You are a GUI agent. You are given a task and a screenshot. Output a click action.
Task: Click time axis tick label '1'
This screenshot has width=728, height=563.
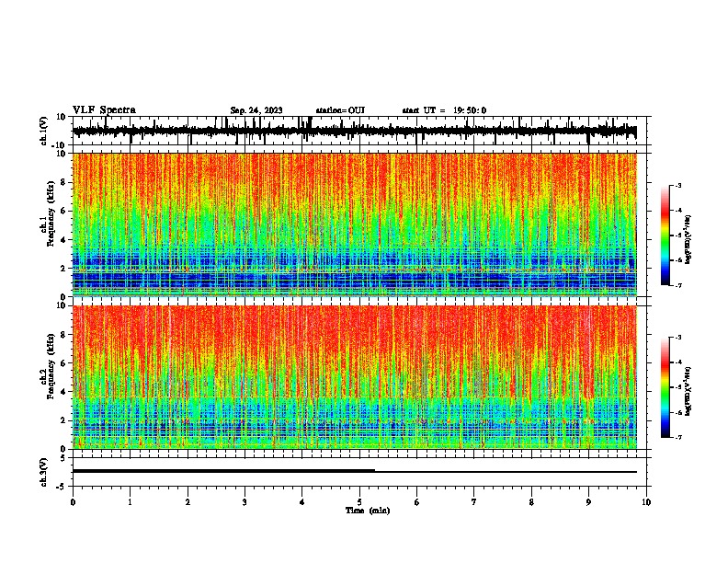click(x=130, y=502)
